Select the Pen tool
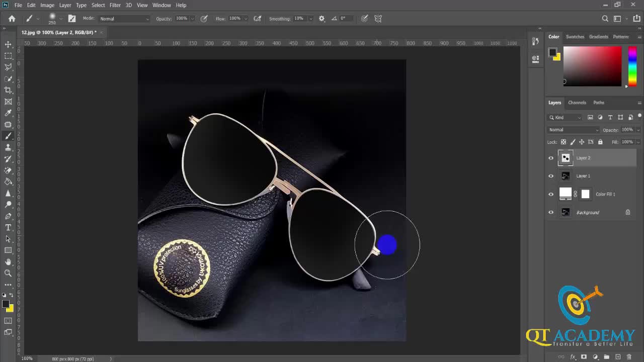This screenshot has width=644, height=362. pyautogui.click(x=8, y=216)
